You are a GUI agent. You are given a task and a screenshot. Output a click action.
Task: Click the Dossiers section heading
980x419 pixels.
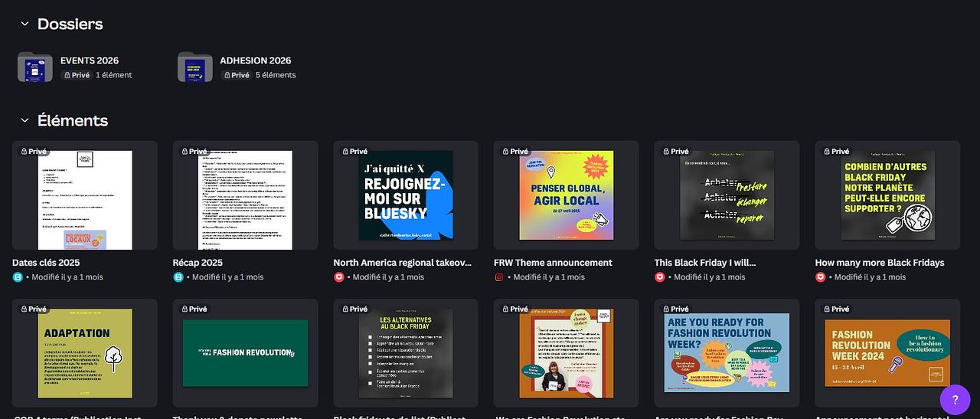[70, 24]
